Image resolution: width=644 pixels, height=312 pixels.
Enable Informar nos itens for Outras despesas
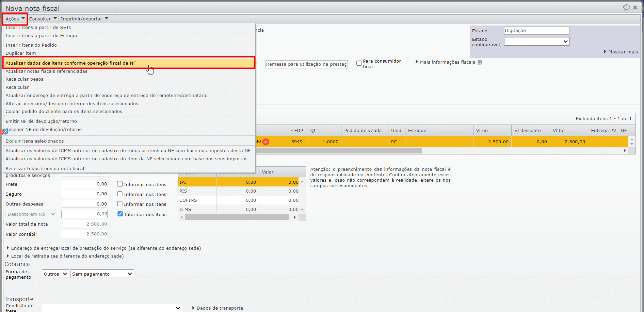[120, 204]
